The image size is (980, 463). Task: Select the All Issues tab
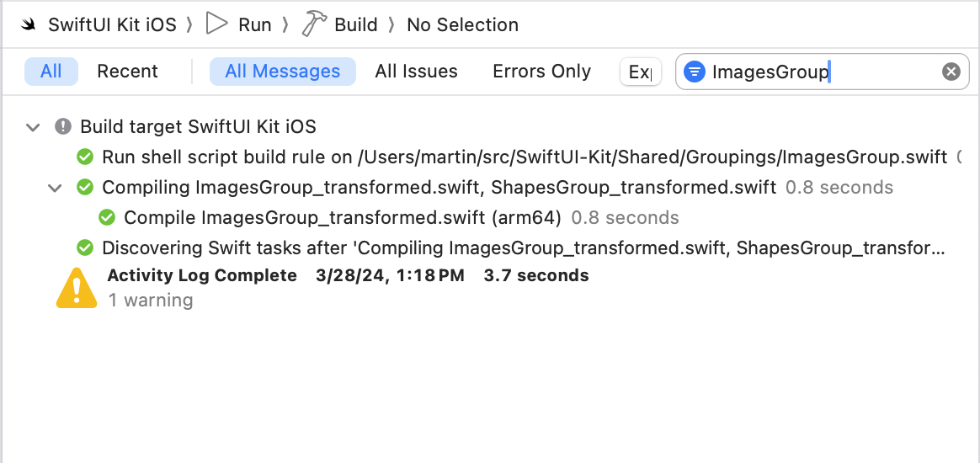click(x=416, y=72)
